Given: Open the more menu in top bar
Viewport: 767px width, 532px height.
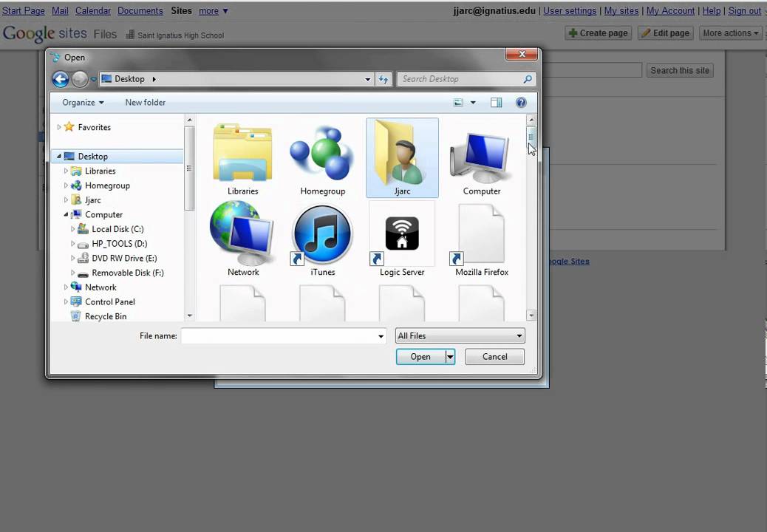Looking at the screenshot, I should point(214,11).
